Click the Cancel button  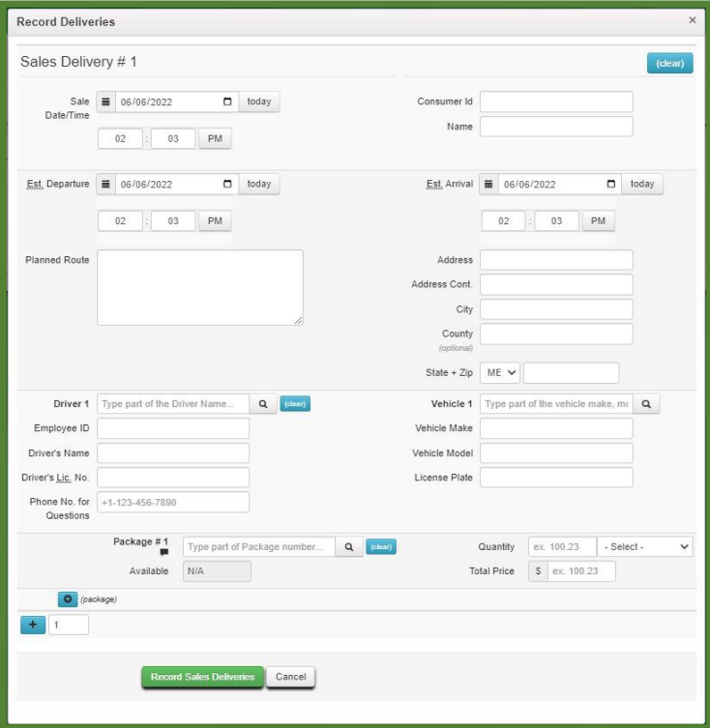pyautogui.click(x=290, y=677)
